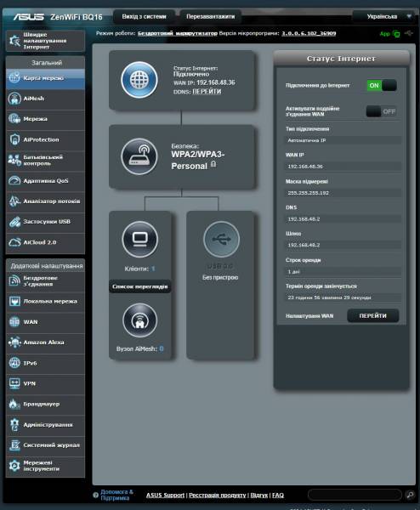The image size is (420, 510).
Task: Click Network Tools icon
Action: coord(14,466)
